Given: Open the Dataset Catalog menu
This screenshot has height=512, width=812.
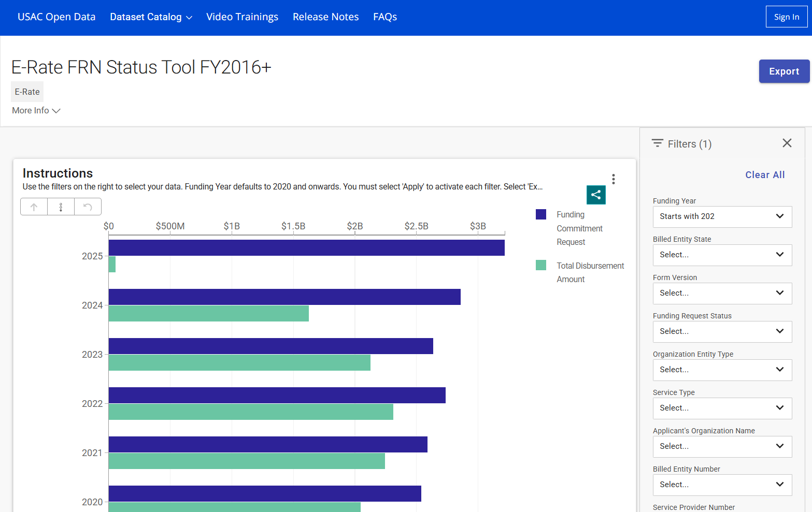Looking at the screenshot, I should tap(151, 17).
